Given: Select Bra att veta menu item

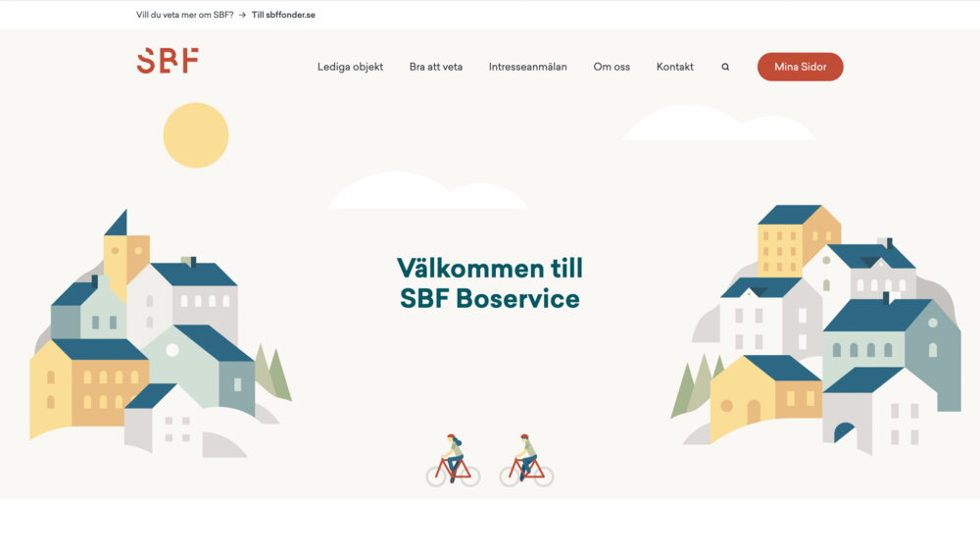Looking at the screenshot, I should click(436, 67).
